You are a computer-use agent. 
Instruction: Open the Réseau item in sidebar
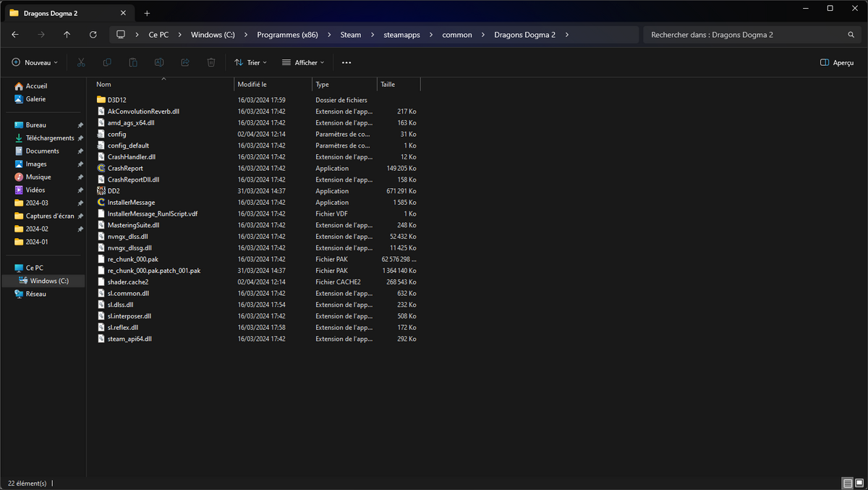pyautogui.click(x=35, y=294)
